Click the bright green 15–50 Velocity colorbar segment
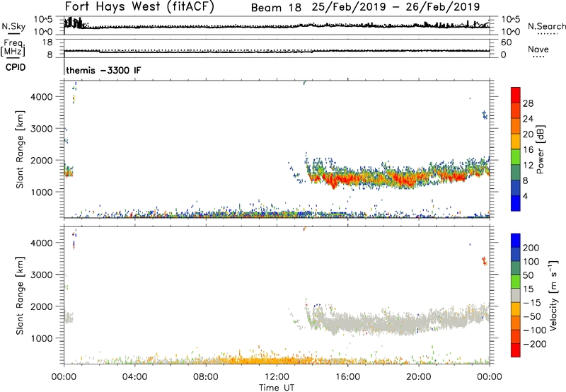Screen dimensions: 566x392 [516, 282]
